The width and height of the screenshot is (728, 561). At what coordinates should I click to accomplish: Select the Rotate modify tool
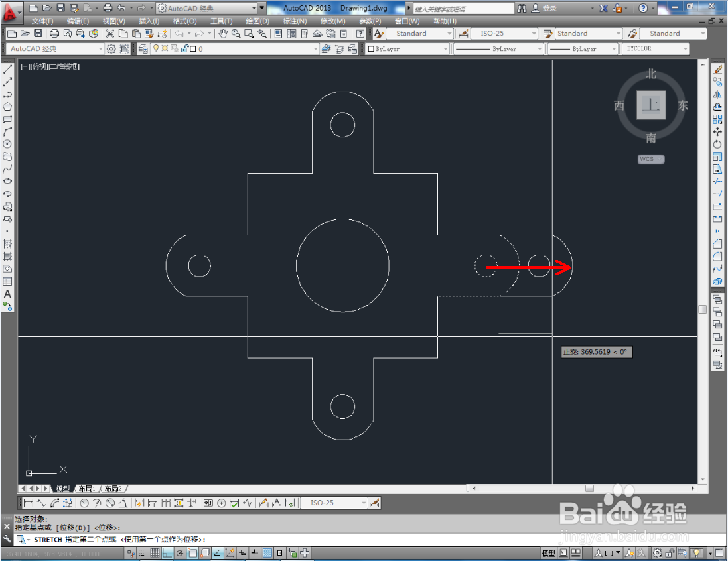point(718,145)
